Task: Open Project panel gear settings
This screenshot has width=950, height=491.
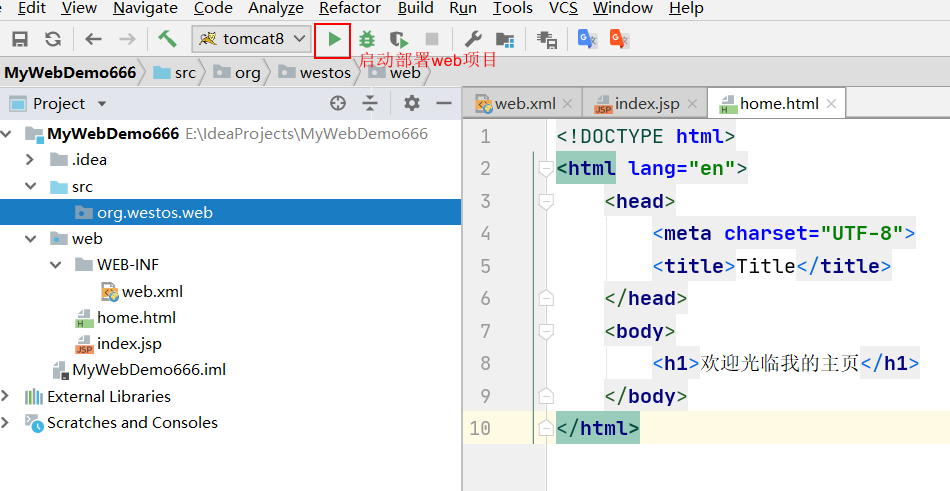Action: (x=412, y=104)
